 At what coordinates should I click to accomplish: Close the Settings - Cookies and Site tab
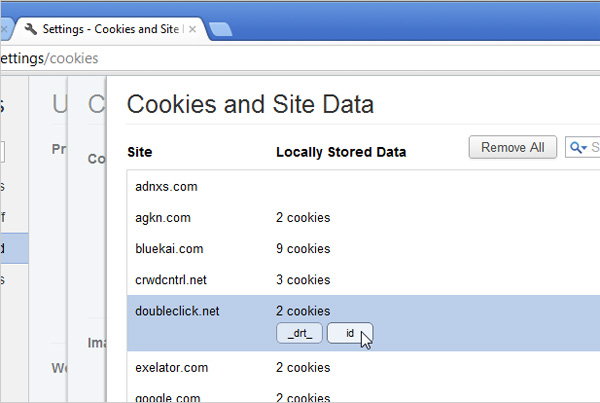pyautogui.click(x=193, y=29)
